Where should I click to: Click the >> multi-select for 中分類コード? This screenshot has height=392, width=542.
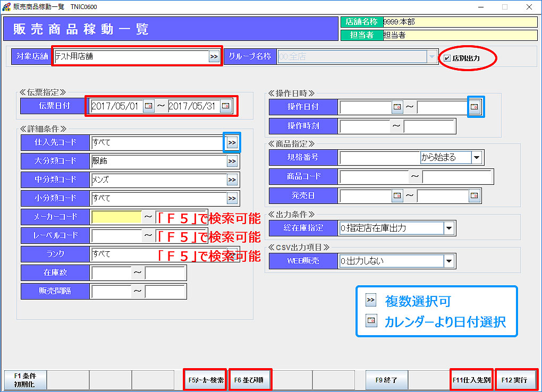(x=232, y=180)
